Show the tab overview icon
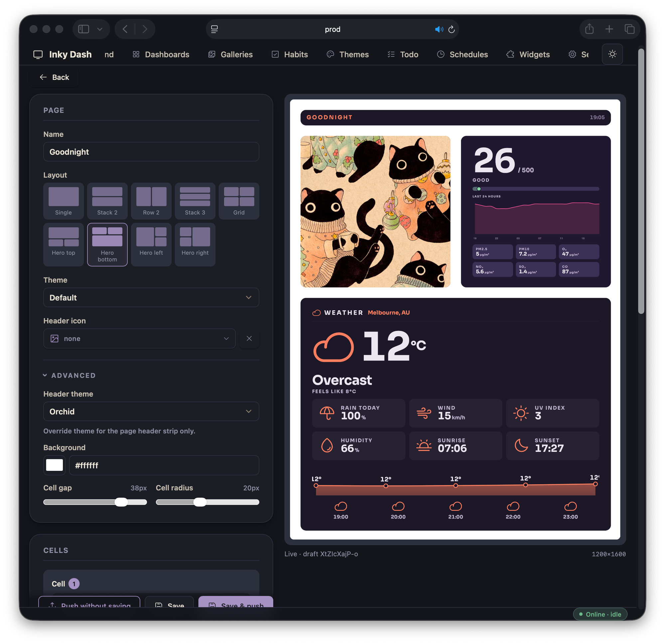This screenshot has width=665, height=644. 629,29
